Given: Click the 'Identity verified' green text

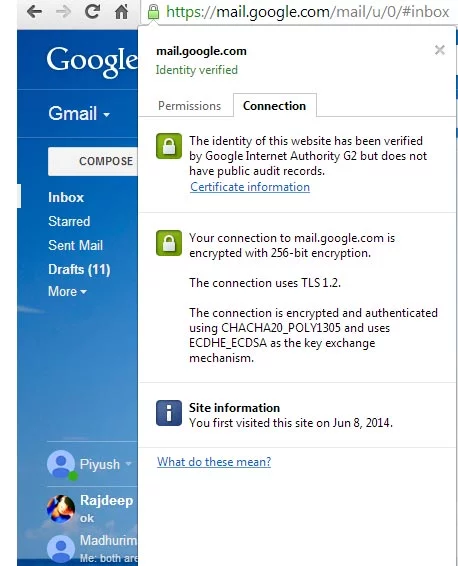Looking at the screenshot, I should 197,70.
